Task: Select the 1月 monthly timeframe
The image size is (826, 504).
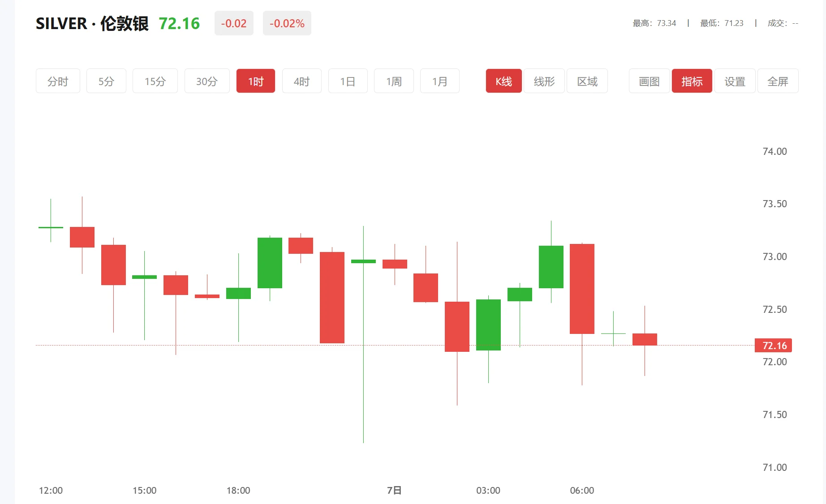Action: (x=440, y=81)
